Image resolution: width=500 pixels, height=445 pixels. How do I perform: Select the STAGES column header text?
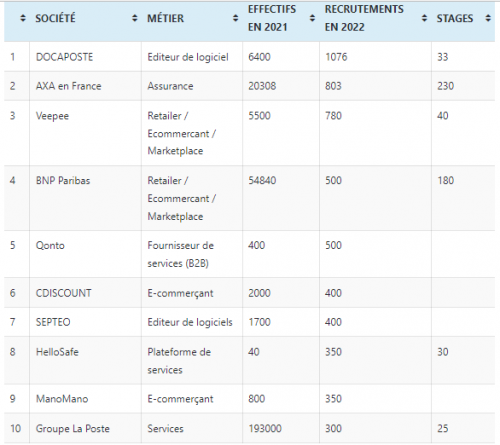(455, 18)
